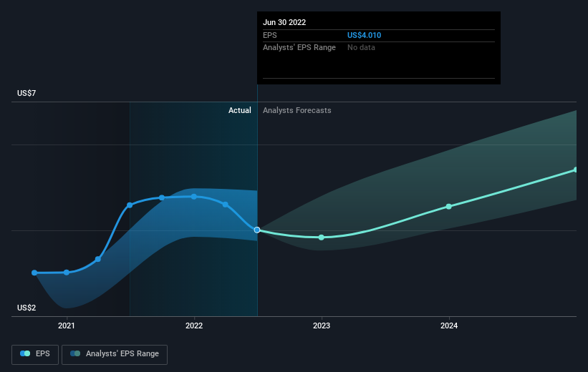Select the EPS peak point at 2022 gridline

coord(194,196)
